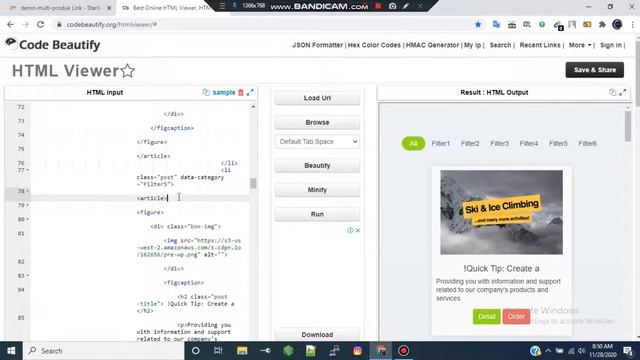The width and height of the screenshot is (640, 360).
Task: Select the Filter1 category
Action: click(440, 143)
